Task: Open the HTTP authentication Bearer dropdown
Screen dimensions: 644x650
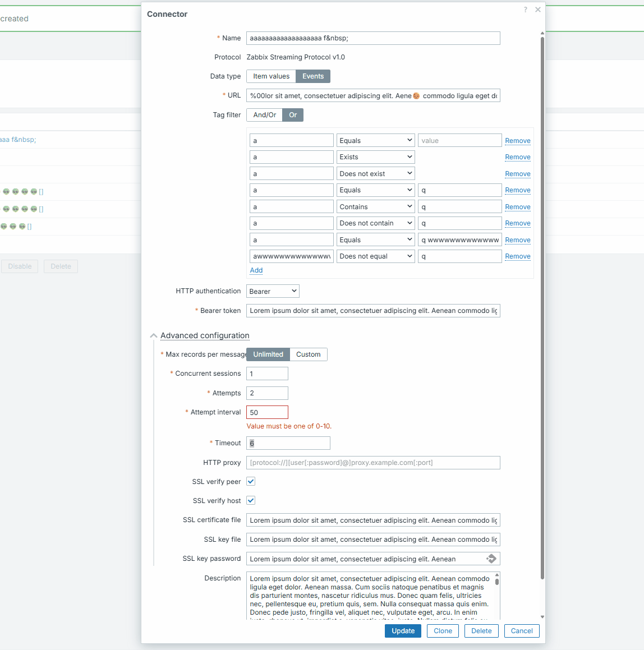Action: [x=273, y=291]
